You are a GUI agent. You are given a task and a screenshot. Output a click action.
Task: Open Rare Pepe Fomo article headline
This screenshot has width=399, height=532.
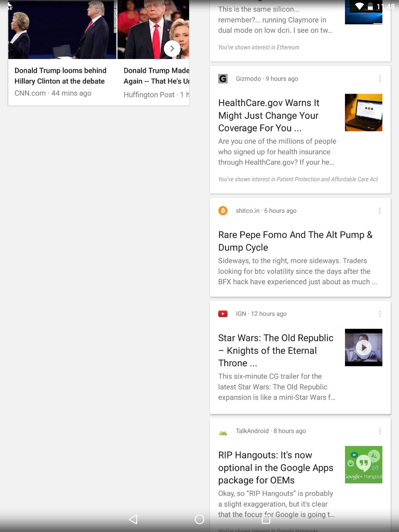click(296, 241)
